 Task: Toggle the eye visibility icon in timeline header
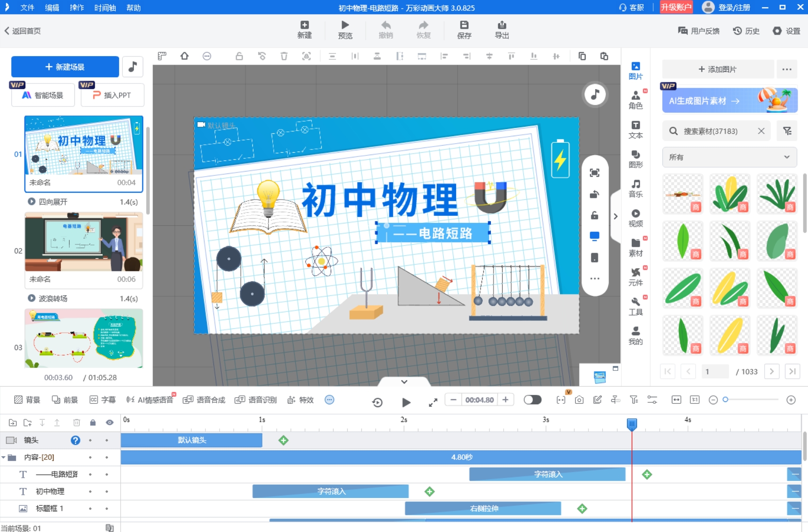click(109, 422)
